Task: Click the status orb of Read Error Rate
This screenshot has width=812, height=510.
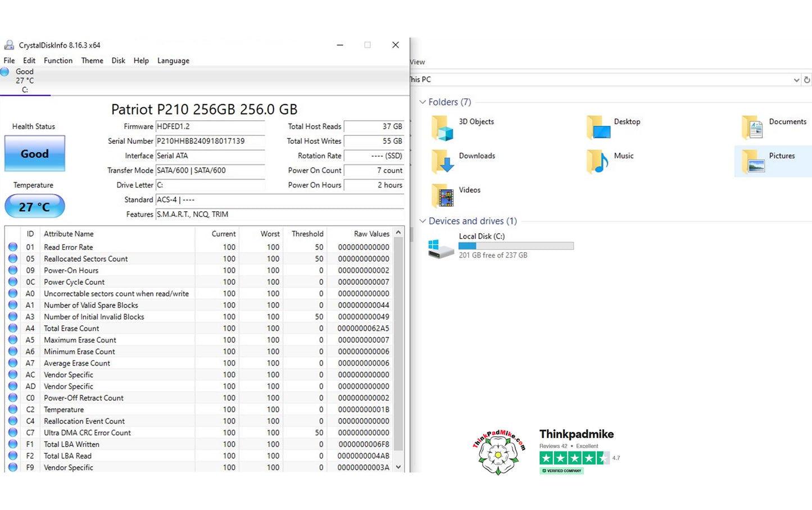Action: pyautogui.click(x=13, y=247)
